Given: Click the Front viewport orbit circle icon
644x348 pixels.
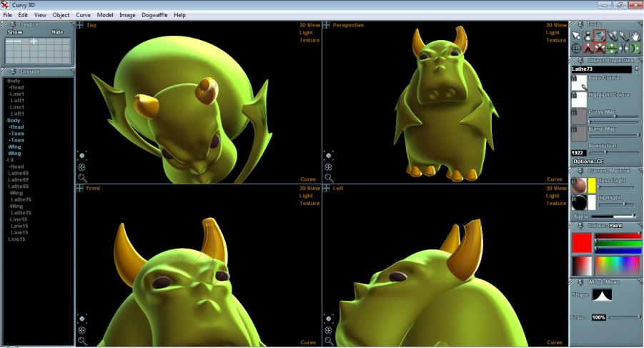Looking at the screenshot, I should [x=81, y=330].
